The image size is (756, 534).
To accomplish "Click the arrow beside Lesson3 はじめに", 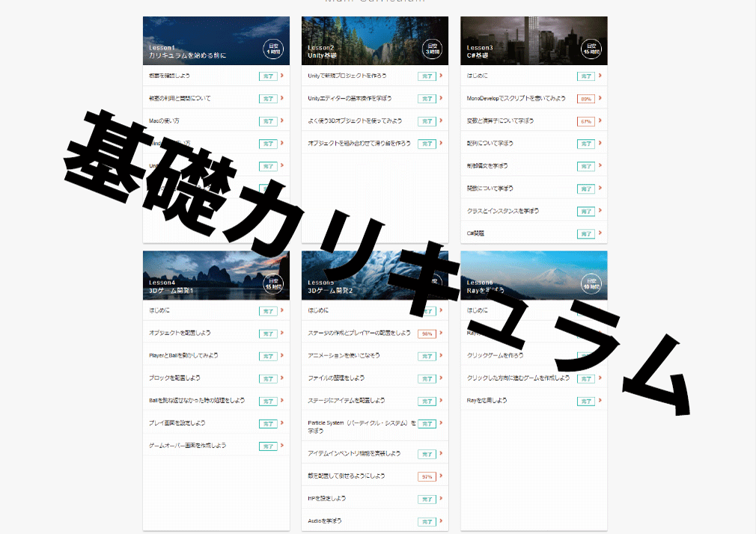I will click(x=600, y=76).
